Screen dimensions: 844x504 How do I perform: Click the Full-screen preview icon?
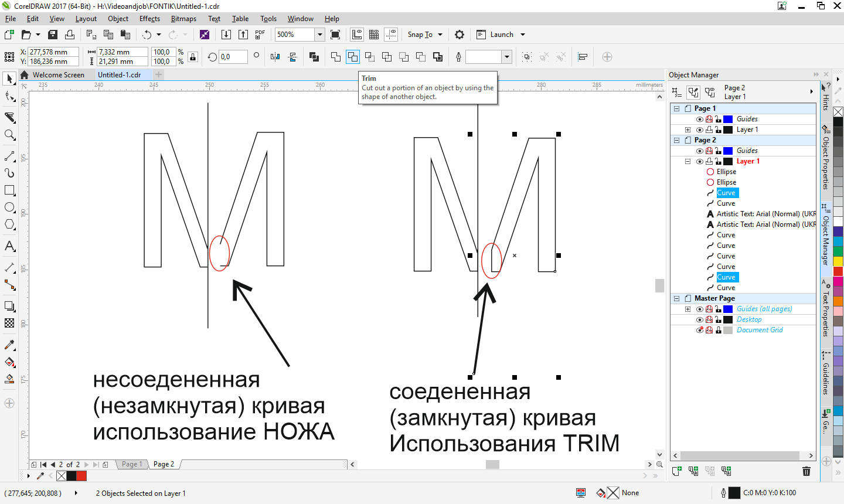(x=335, y=35)
